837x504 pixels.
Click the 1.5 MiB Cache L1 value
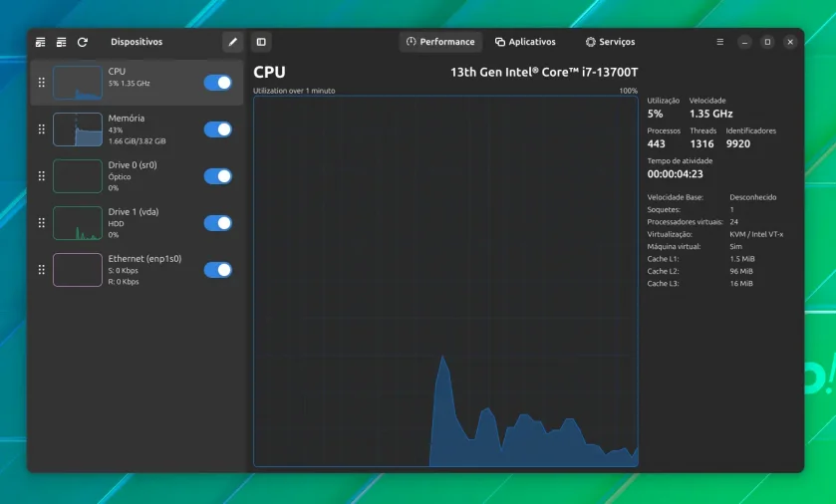(x=742, y=259)
